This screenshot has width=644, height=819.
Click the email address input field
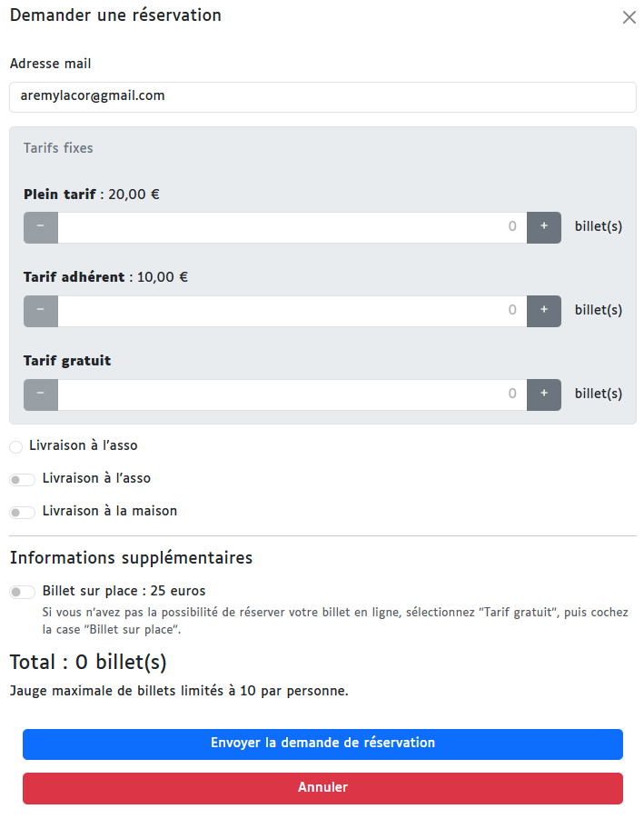(x=322, y=97)
